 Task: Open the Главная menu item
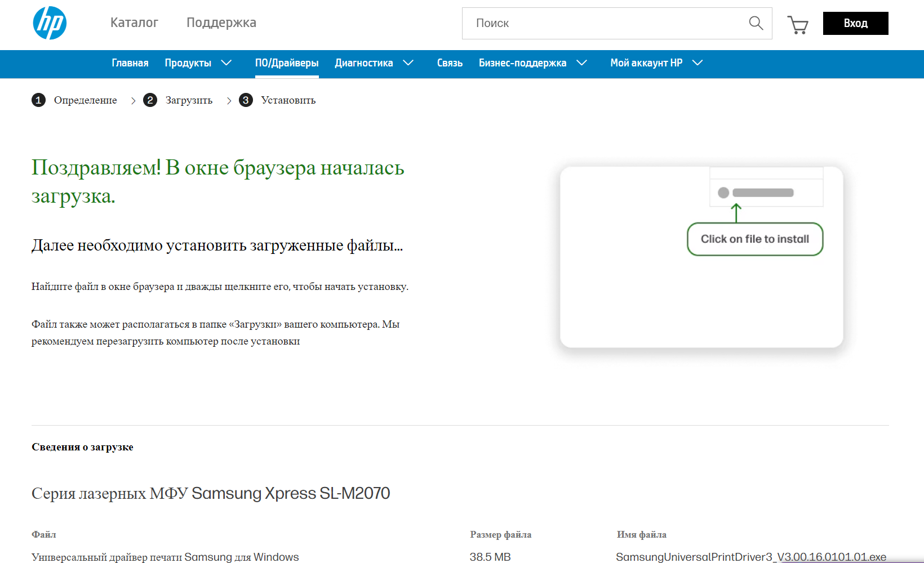tap(130, 63)
